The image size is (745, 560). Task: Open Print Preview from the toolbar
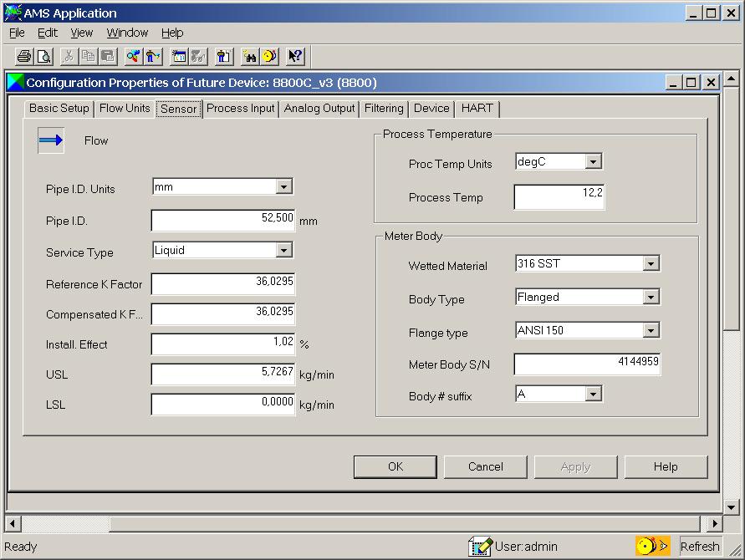[44, 57]
